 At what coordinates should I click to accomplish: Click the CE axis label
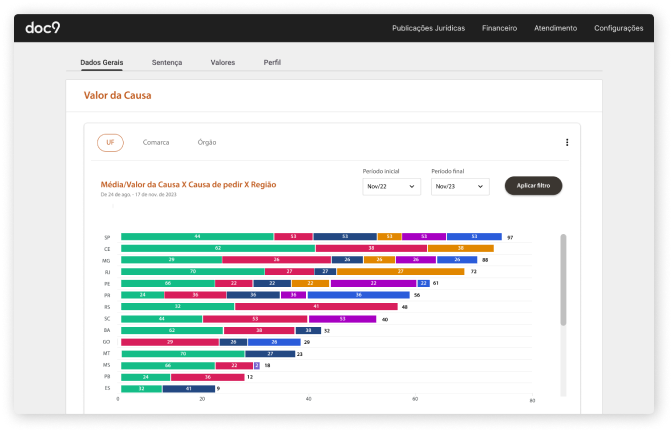point(107,249)
